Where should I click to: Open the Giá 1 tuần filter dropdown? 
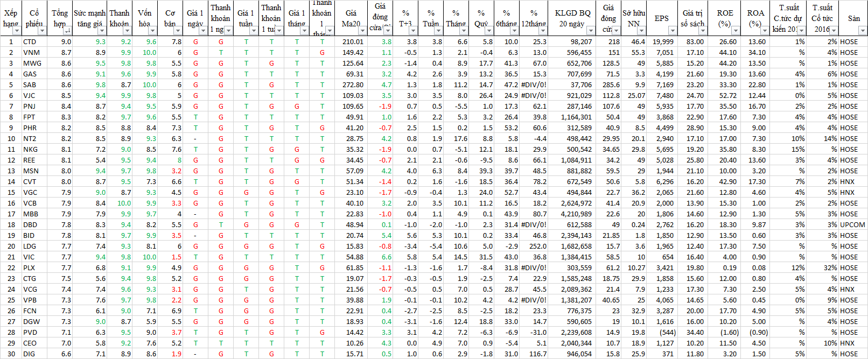(254, 31)
